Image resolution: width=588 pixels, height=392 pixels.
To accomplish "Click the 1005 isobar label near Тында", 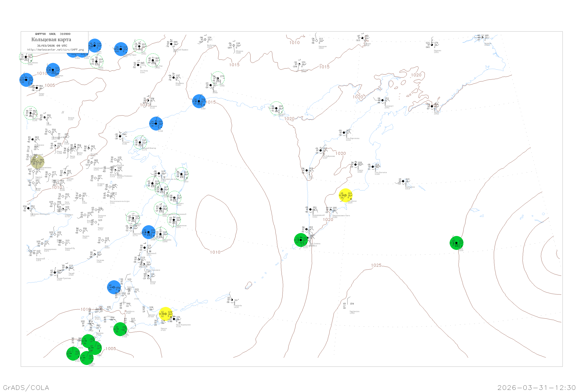I will tap(50, 85).
